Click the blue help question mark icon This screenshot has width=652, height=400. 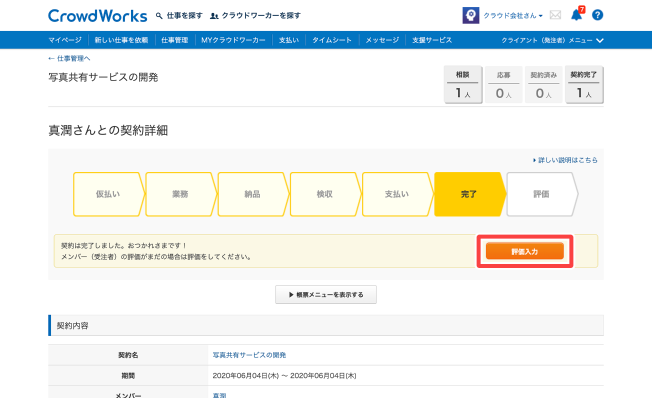click(597, 16)
